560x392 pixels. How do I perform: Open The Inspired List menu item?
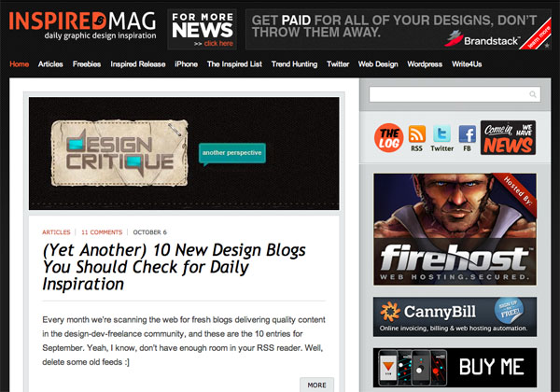234,64
